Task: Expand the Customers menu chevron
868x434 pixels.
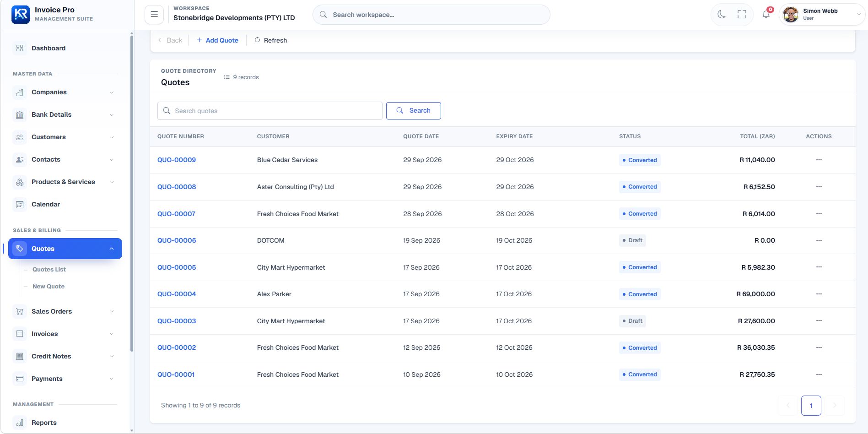Action: click(112, 137)
